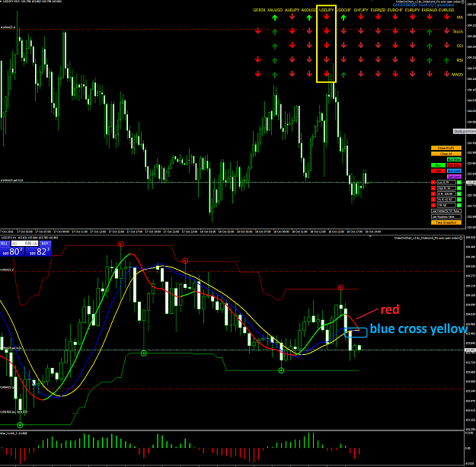Click the $ R value field
Image resolution: width=476 pixels, height=467 pixels.
446,194
